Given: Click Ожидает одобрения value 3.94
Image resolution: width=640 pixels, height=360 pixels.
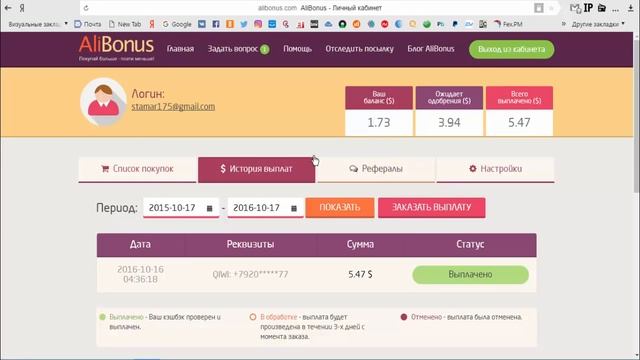Looking at the screenshot, I should pos(449,122).
